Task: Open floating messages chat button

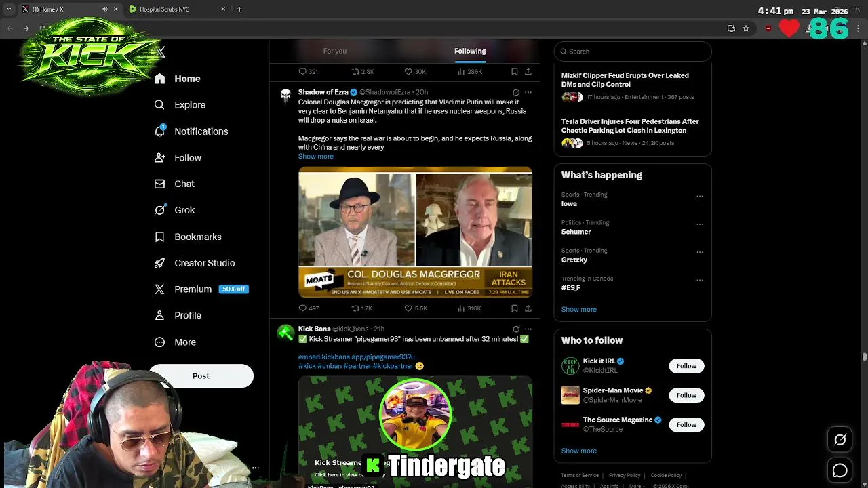Action: coord(840,470)
